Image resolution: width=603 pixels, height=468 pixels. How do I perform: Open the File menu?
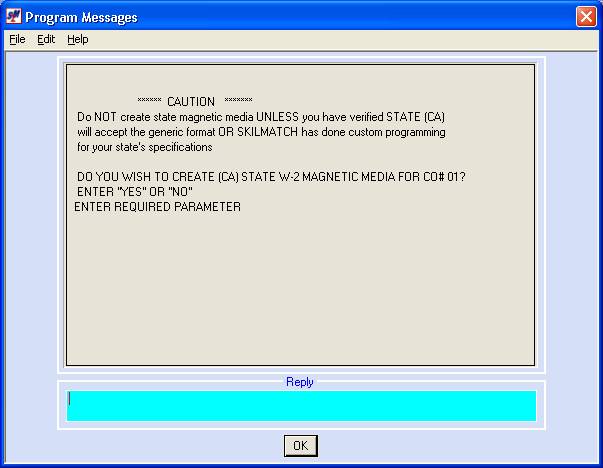pos(17,39)
